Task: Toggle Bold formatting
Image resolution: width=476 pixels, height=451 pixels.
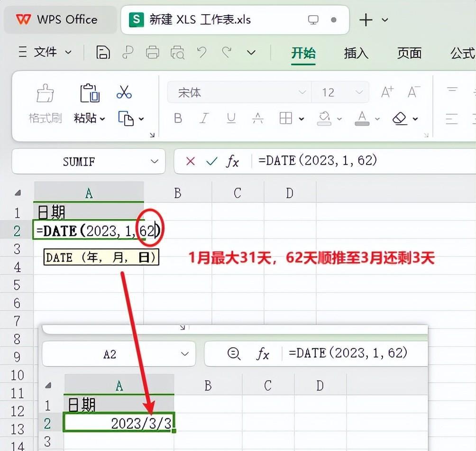Action: pos(178,118)
